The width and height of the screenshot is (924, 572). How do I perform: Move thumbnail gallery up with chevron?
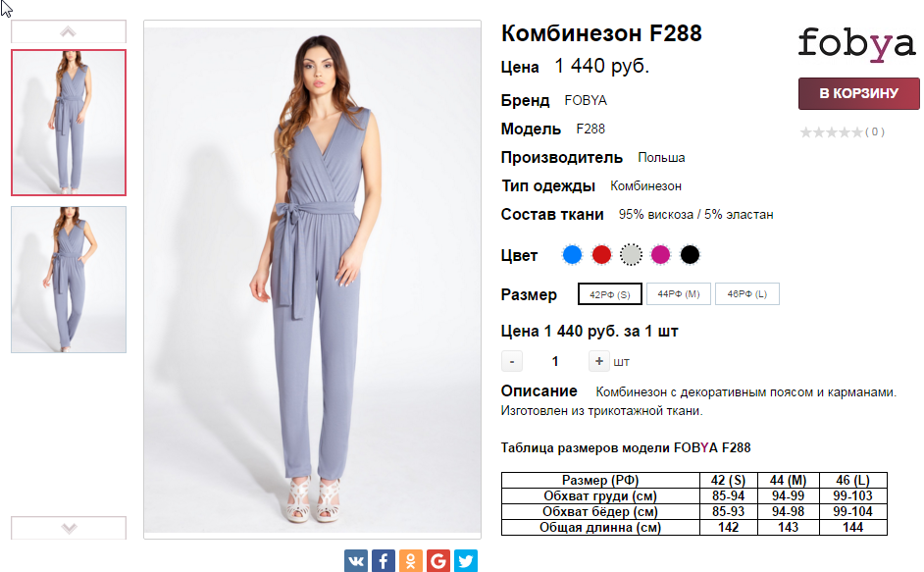(69, 31)
